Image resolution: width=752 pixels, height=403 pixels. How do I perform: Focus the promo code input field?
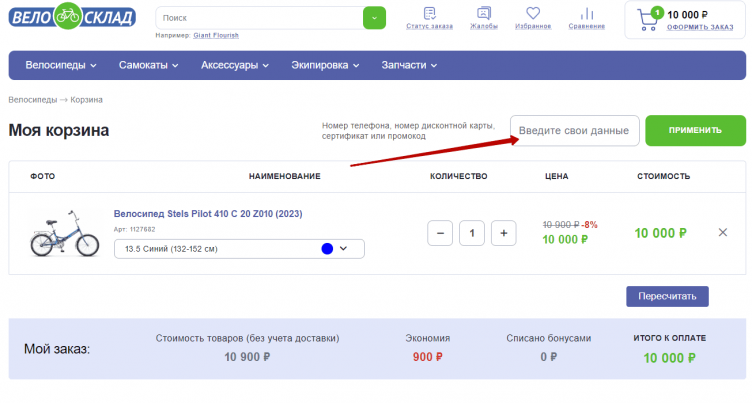[574, 131]
